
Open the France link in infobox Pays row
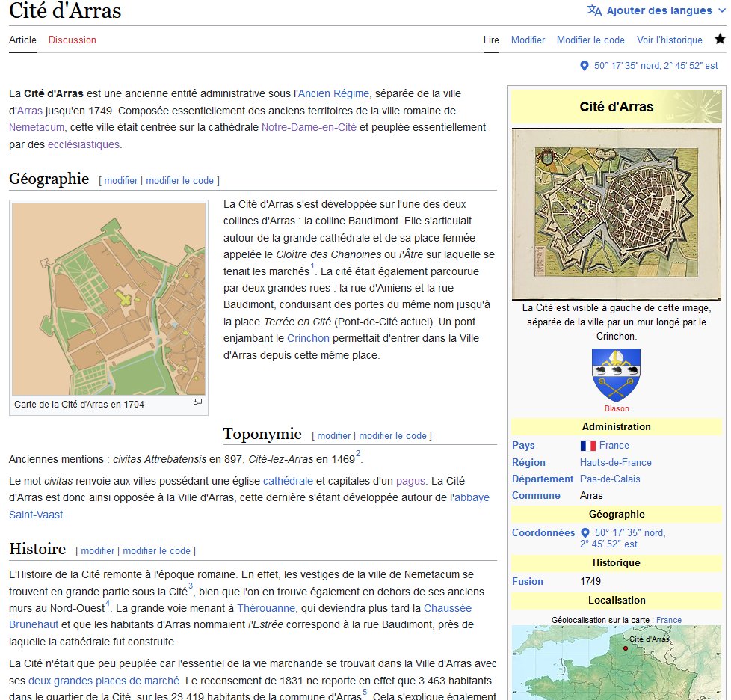(614, 446)
